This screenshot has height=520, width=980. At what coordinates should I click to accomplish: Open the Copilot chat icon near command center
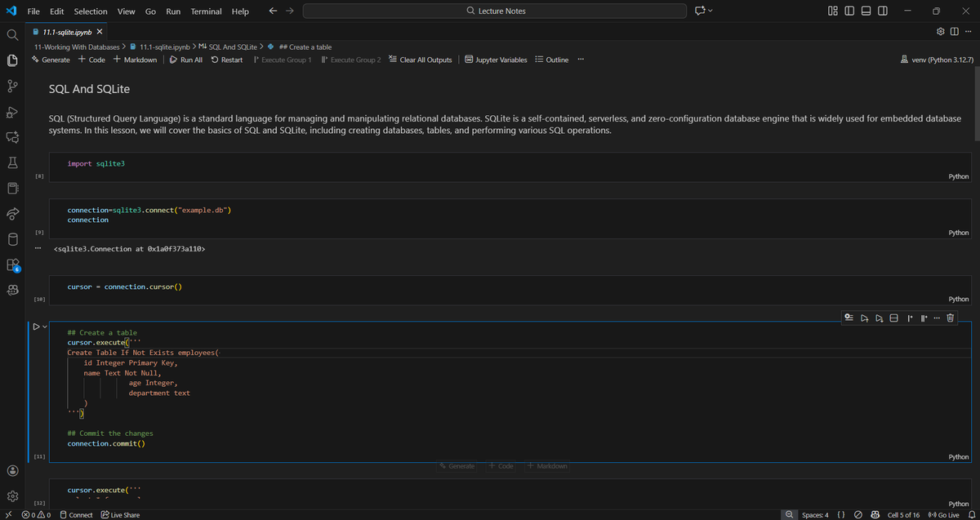tap(699, 11)
